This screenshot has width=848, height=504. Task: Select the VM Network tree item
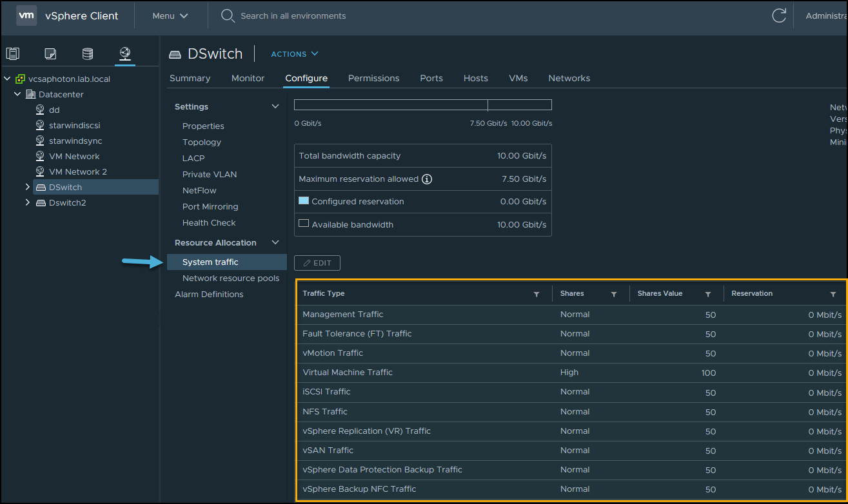click(x=74, y=156)
